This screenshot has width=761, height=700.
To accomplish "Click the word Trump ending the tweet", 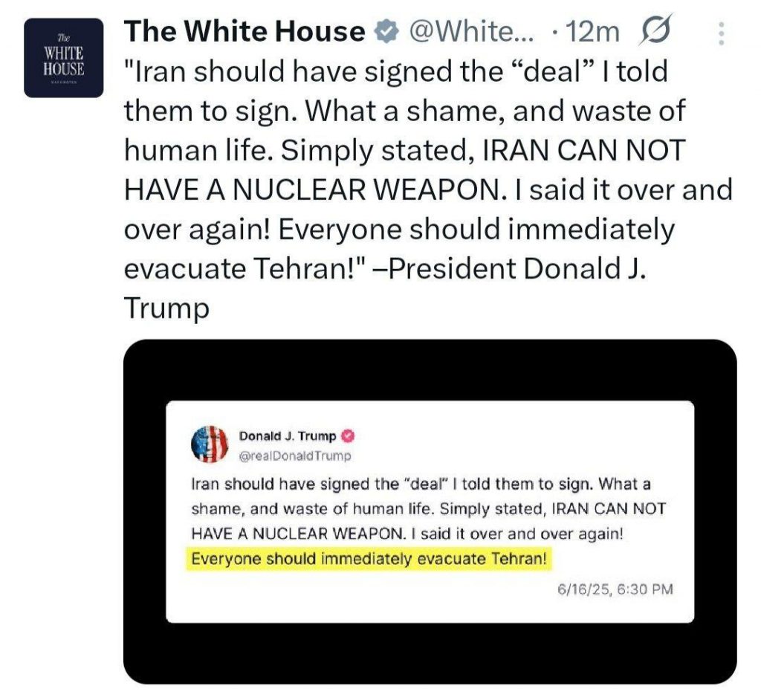I will coord(166,308).
